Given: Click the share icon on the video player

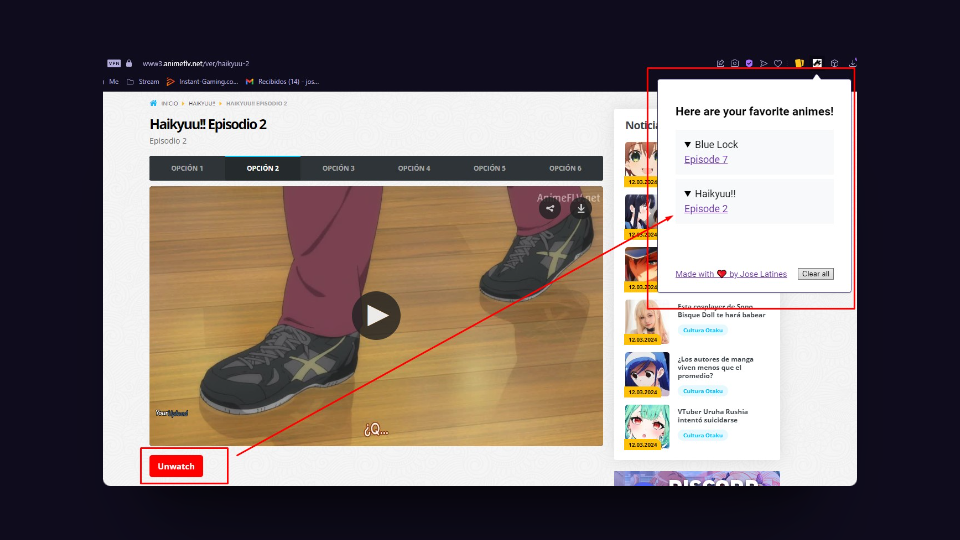Looking at the screenshot, I should [x=550, y=209].
